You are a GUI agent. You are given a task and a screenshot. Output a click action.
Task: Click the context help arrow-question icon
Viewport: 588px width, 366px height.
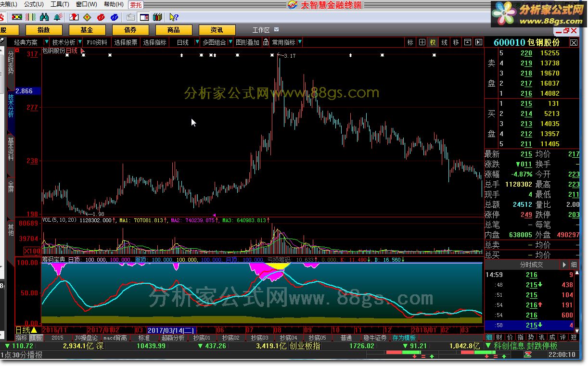(x=174, y=17)
